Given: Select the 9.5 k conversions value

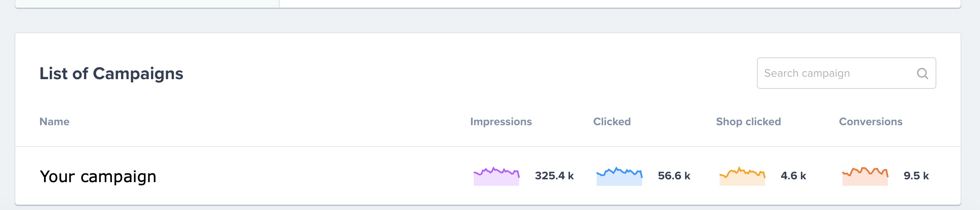Looking at the screenshot, I should click(x=916, y=176).
